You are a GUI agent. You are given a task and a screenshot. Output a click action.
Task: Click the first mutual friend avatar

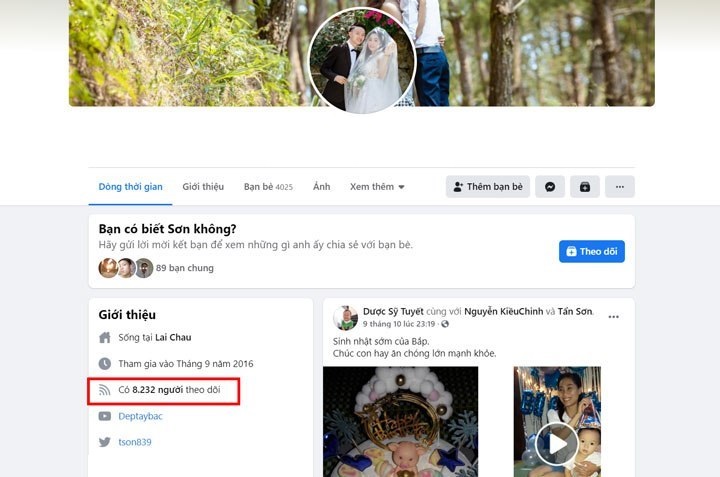click(108, 268)
